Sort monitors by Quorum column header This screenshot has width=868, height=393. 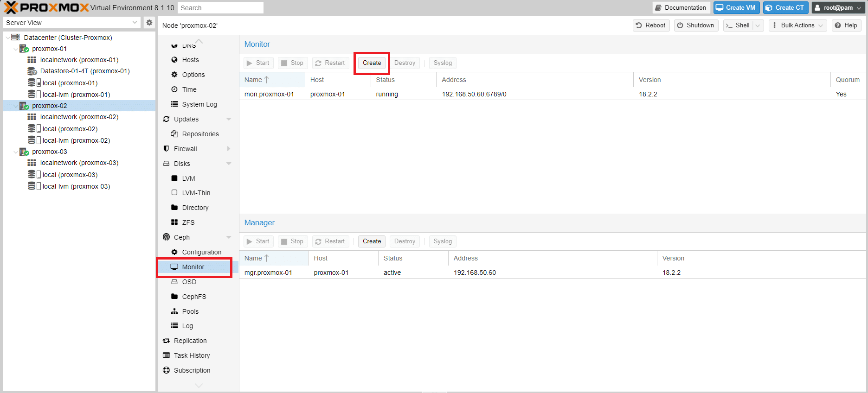848,80
